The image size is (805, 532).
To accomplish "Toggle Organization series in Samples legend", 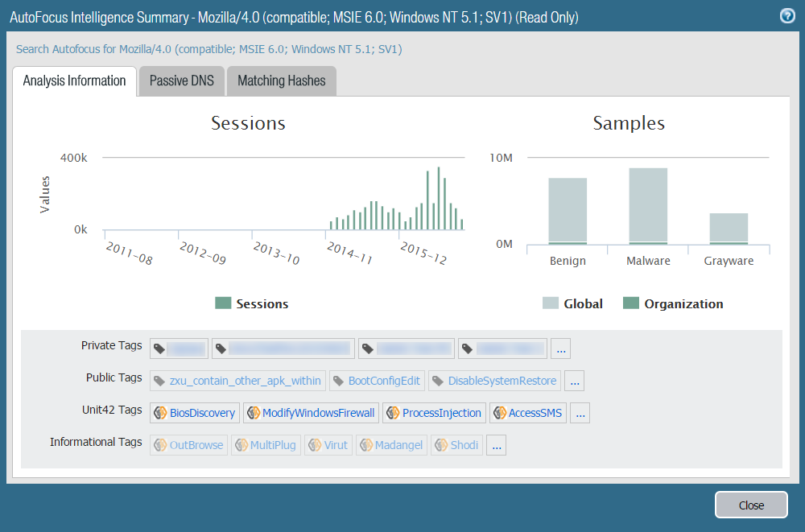I will (673, 304).
